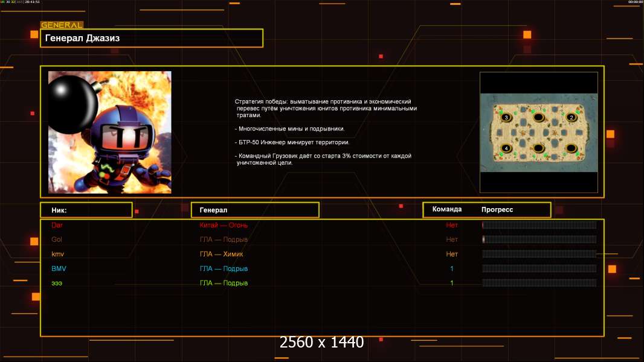Click the line 'БТР-50 Инженер минирует территории'
The image size is (644, 362).
click(x=292, y=142)
